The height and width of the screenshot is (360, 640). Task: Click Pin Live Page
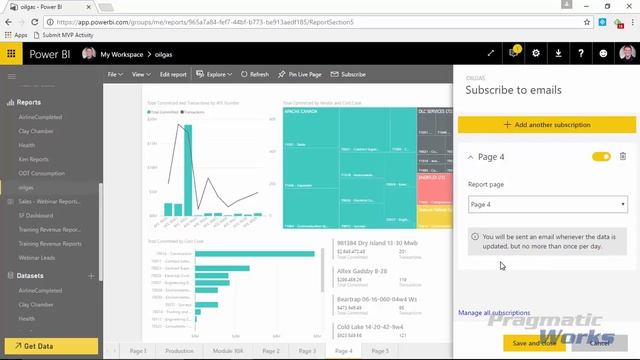coord(300,74)
